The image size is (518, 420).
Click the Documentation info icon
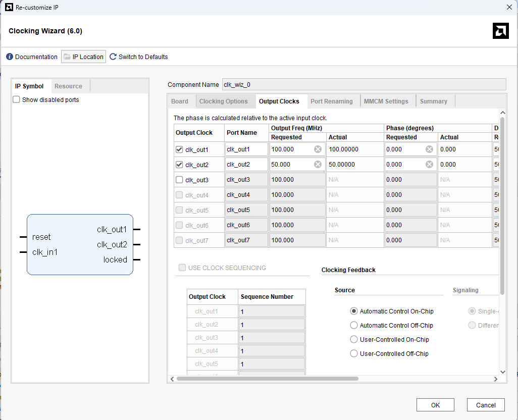10,57
